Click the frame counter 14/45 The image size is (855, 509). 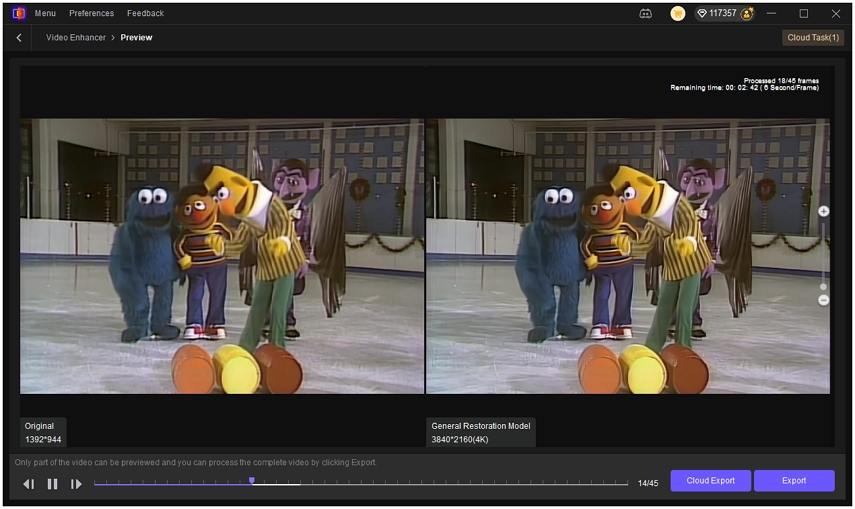point(648,483)
